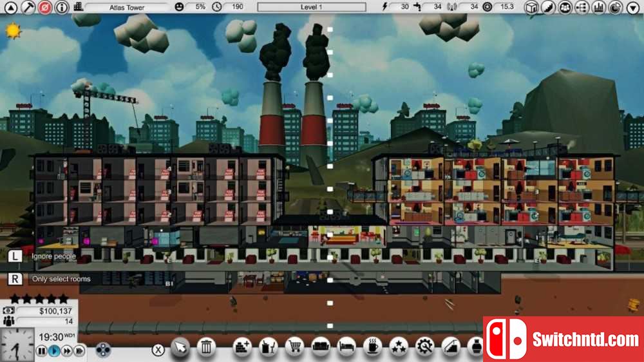The height and width of the screenshot is (362, 644).
Task: Open the bar chart statistics icon
Action: click(599, 7)
